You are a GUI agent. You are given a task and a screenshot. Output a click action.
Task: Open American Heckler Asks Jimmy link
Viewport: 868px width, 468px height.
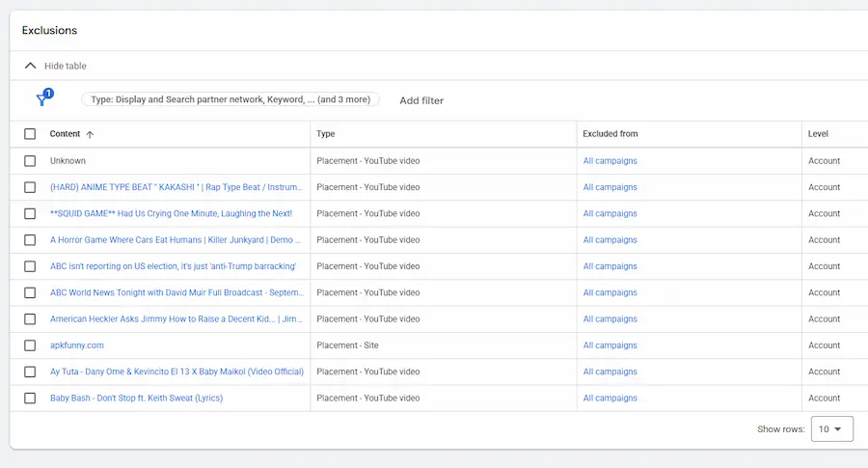coord(176,319)
